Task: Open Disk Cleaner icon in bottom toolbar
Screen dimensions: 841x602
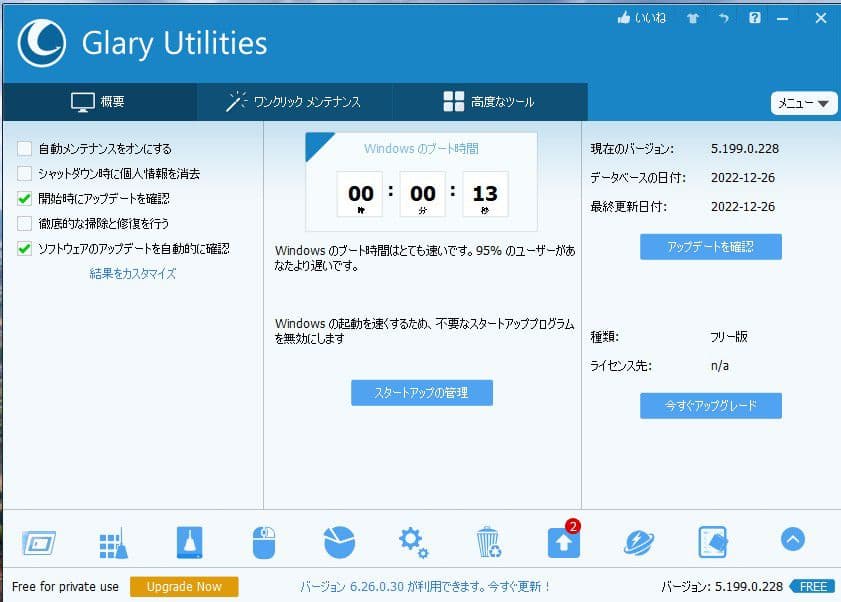Action: coord(39,542)
